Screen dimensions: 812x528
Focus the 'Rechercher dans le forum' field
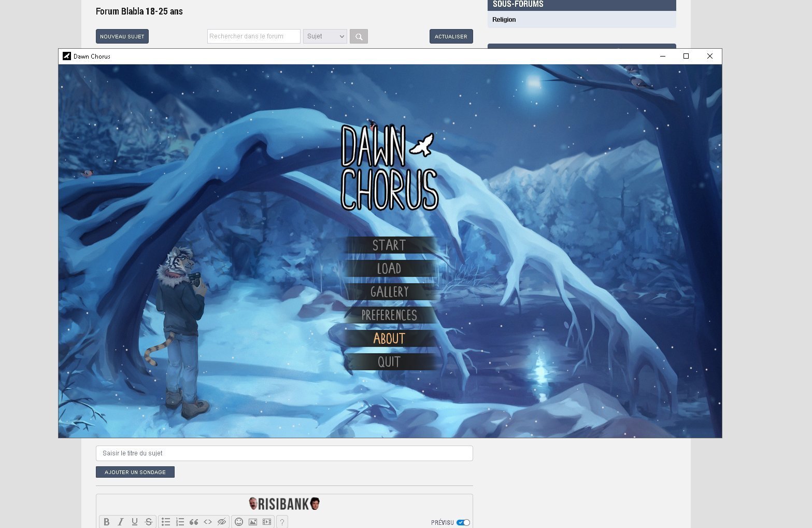(254, 36)
